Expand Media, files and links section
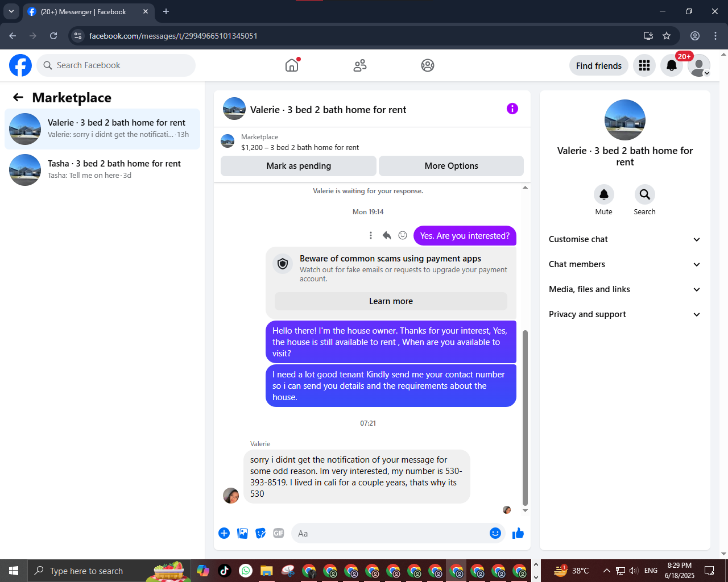Image resolution: width=728 pixels, height=582 pixels. 624,289
